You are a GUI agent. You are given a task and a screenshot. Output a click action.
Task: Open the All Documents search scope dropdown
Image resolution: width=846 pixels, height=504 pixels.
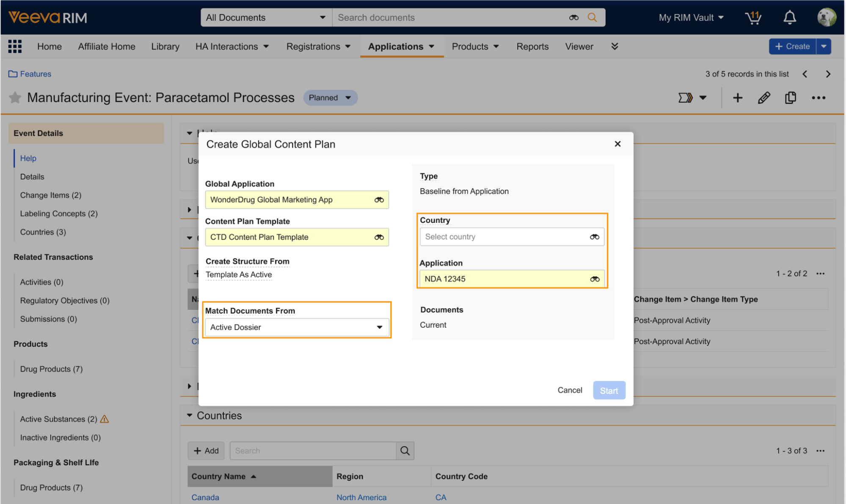(x=266, y=18)
